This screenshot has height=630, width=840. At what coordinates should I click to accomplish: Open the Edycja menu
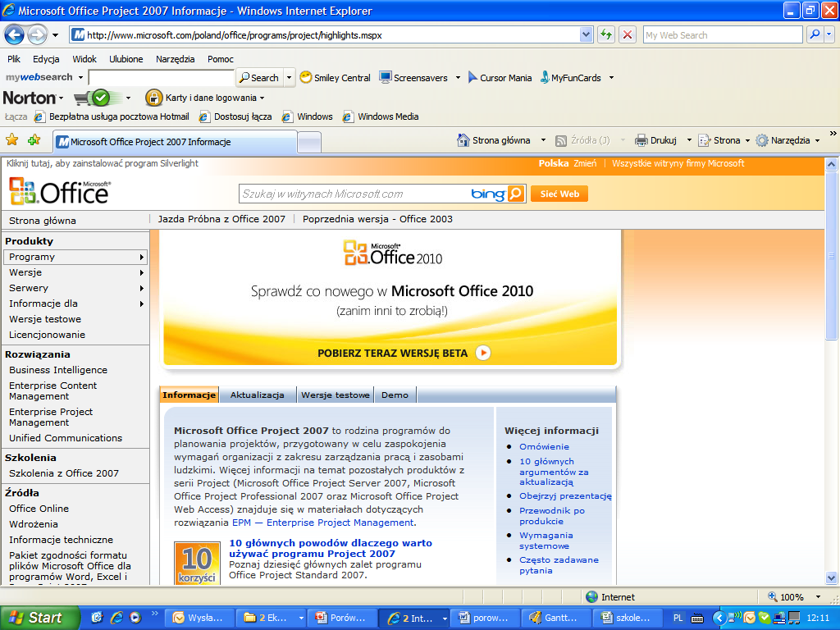point(46,59)
